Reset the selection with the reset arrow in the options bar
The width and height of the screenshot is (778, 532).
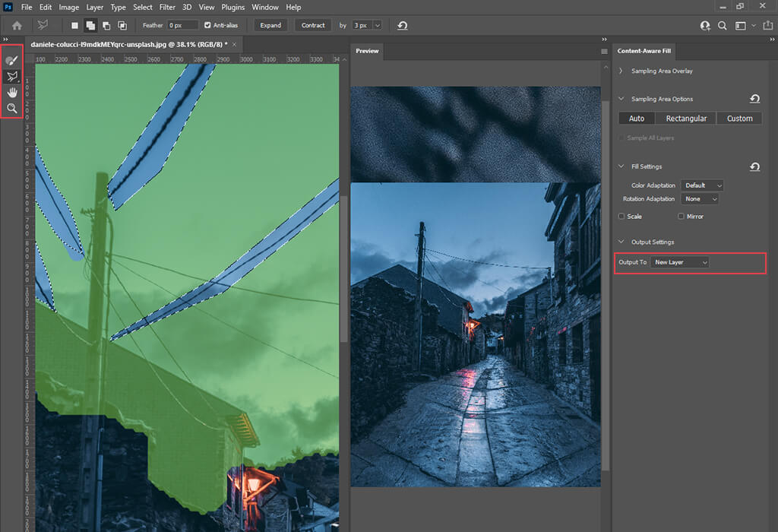[403, 25]
